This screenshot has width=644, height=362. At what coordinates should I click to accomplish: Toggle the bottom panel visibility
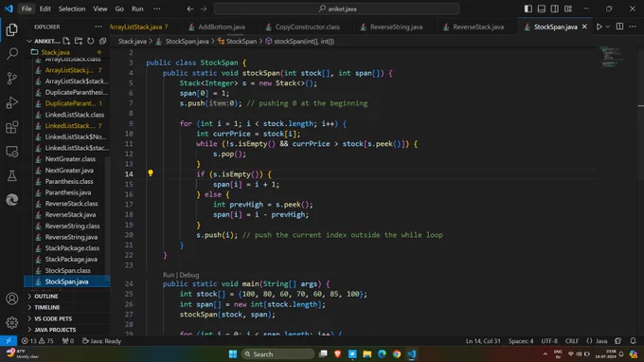pyautogui.click(x=542, y=9)
